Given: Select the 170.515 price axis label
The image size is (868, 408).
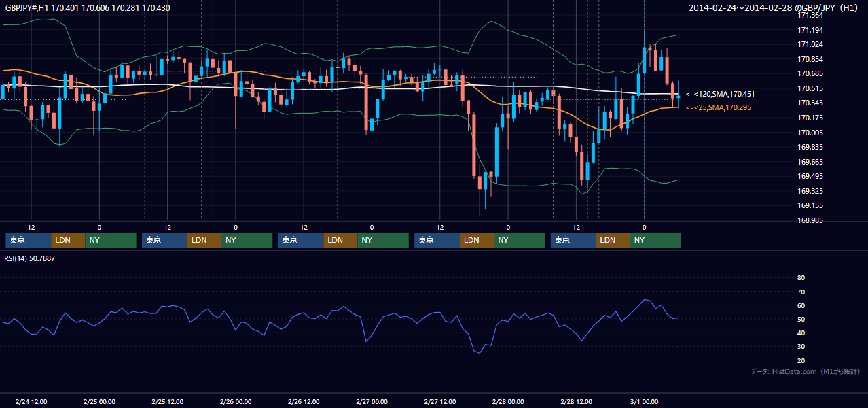Looking at the screenshot, I should click(x=810, y=88).
